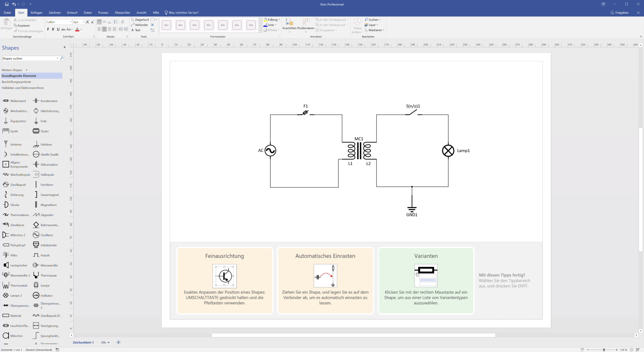Add a new page with the plus icon
Screen dimensions: 644x352
click(118, 342)
